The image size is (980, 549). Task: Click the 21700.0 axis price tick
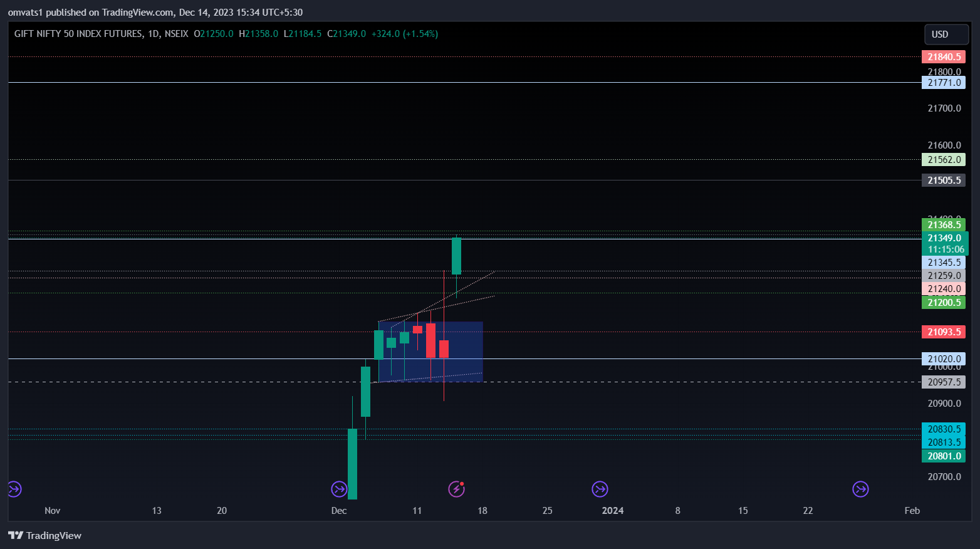coord(944,108)
